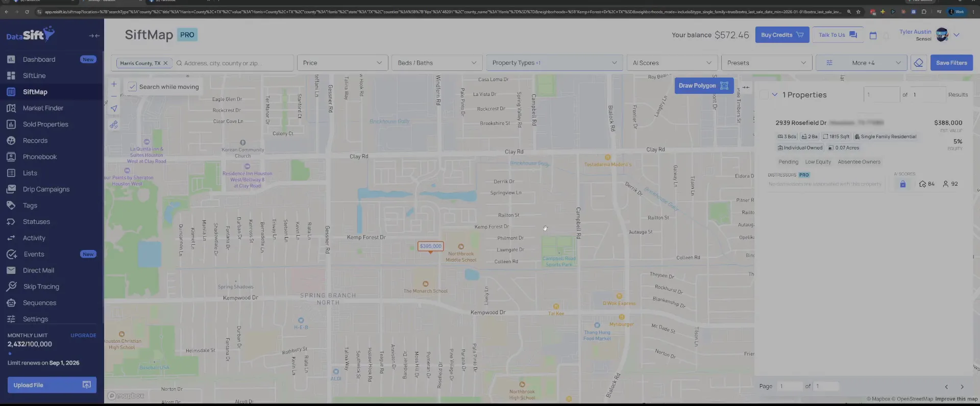Open the AI Scores dropdown
The height and width of the screenshot is (406, 980).
pos(672,63)
